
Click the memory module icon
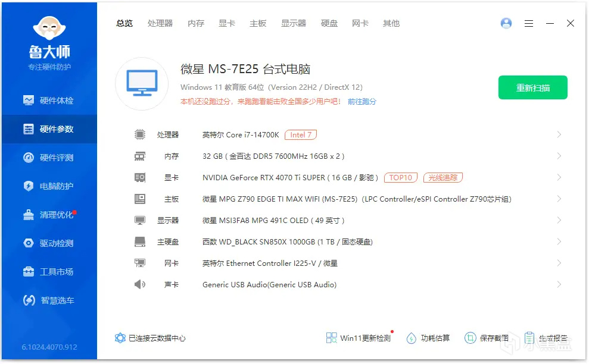click(140, 156)
